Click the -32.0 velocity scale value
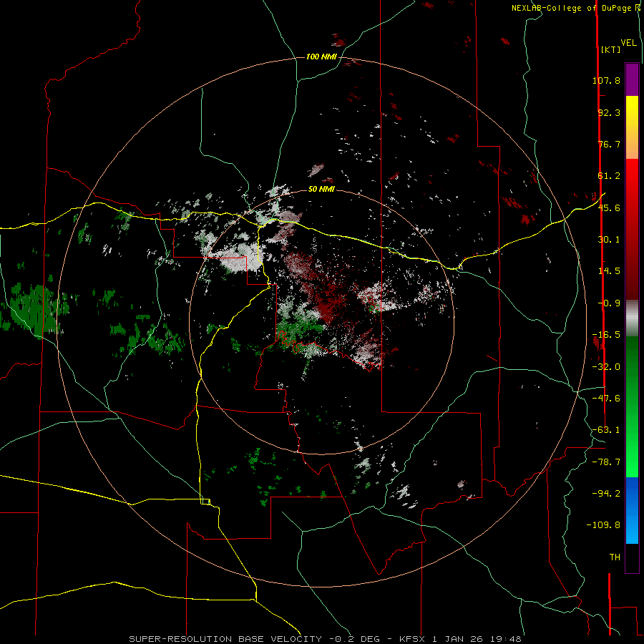644x644 pixels. [x=606, y=367]
